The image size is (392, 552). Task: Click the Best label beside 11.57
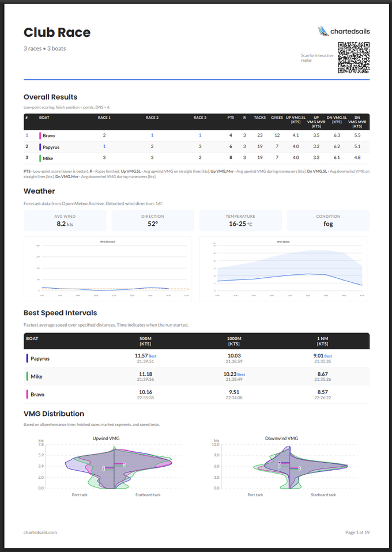tap(152, 357)
